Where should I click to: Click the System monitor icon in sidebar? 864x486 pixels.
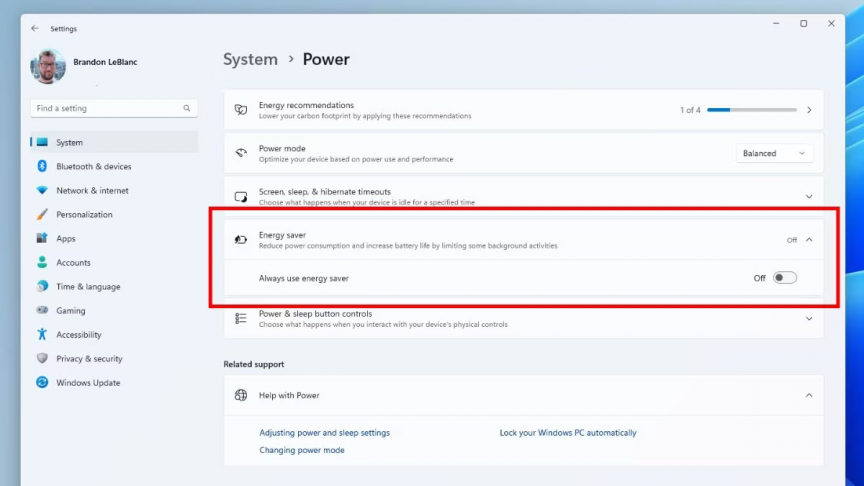42,142
